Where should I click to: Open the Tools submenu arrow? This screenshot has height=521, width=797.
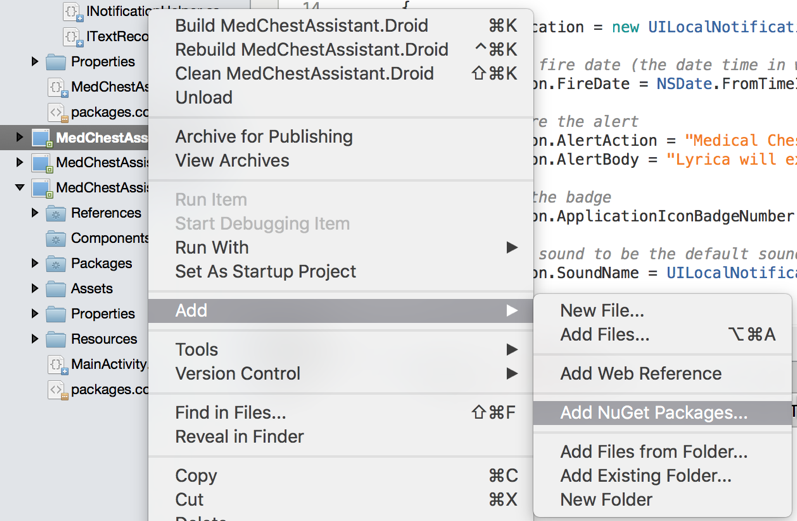pyautogui.click(x=512, y=349)
